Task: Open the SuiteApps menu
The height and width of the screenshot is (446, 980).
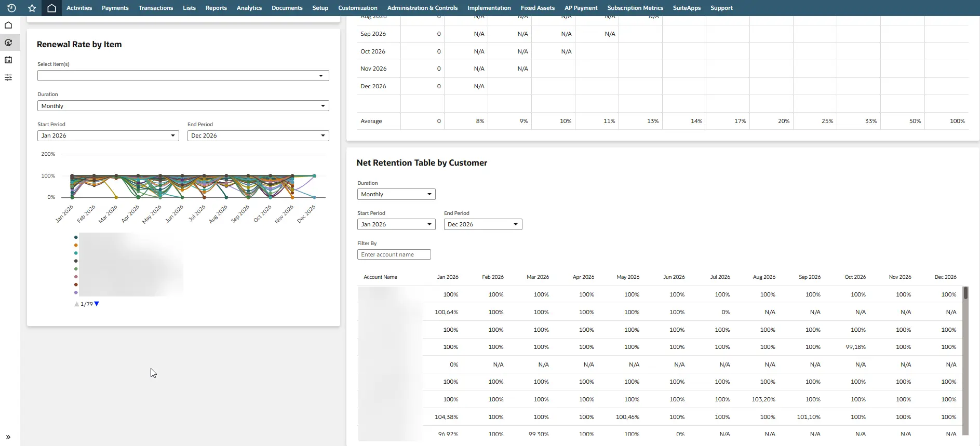Action: [x=687, y=8]
